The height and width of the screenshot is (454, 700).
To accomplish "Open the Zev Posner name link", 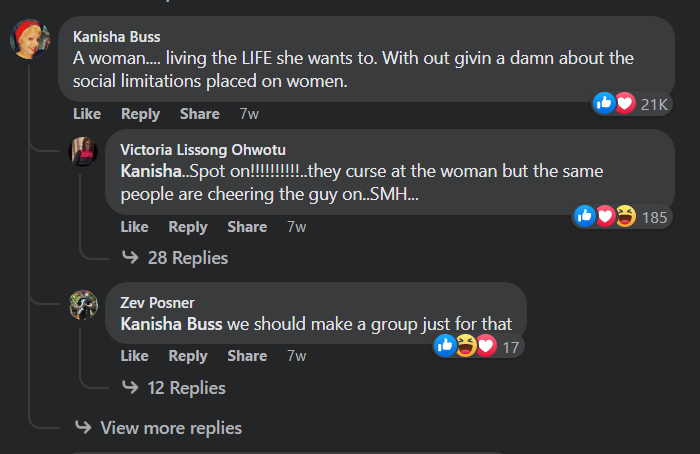I will (157, 303).
